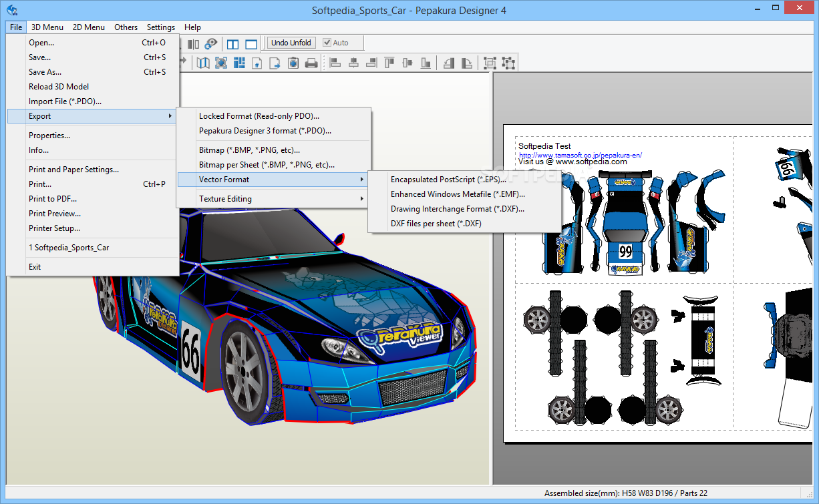Click the Undo Unfold button
The image size is (819, 504).
291,43
